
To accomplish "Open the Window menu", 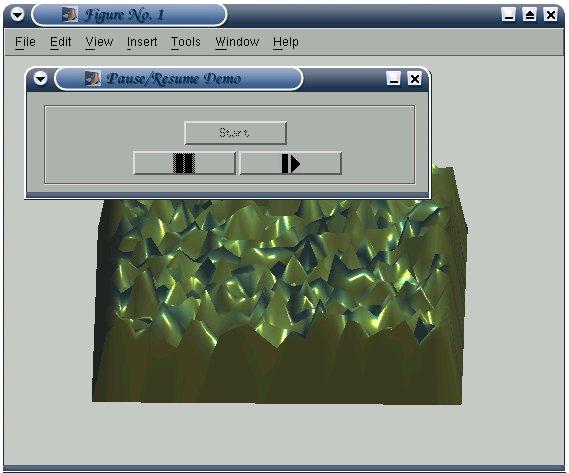I will tap(237, 42).
